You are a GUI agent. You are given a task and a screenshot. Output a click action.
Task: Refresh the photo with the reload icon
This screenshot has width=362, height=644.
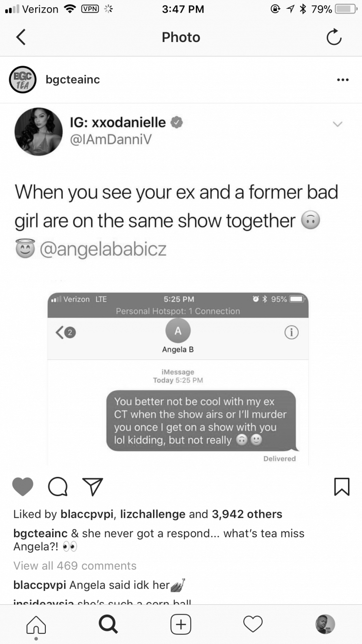coord(334,37)
